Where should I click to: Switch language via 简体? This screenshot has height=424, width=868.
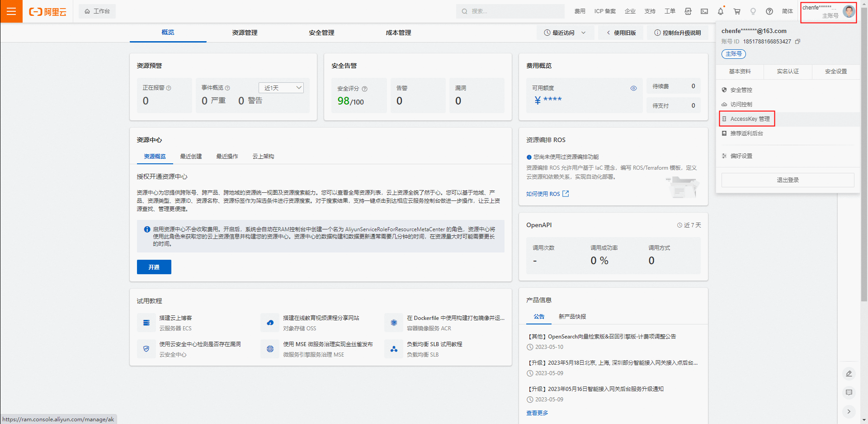(x=788, y=11)
